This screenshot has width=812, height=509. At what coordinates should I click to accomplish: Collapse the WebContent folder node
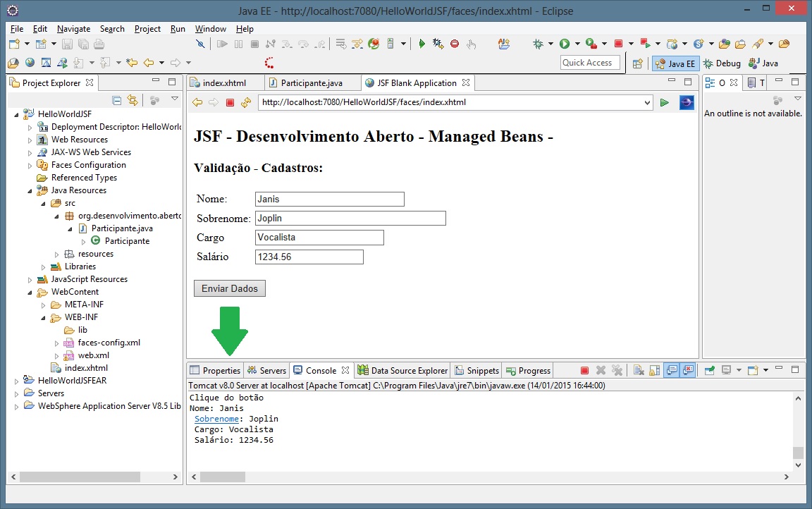tap(30, 292)
